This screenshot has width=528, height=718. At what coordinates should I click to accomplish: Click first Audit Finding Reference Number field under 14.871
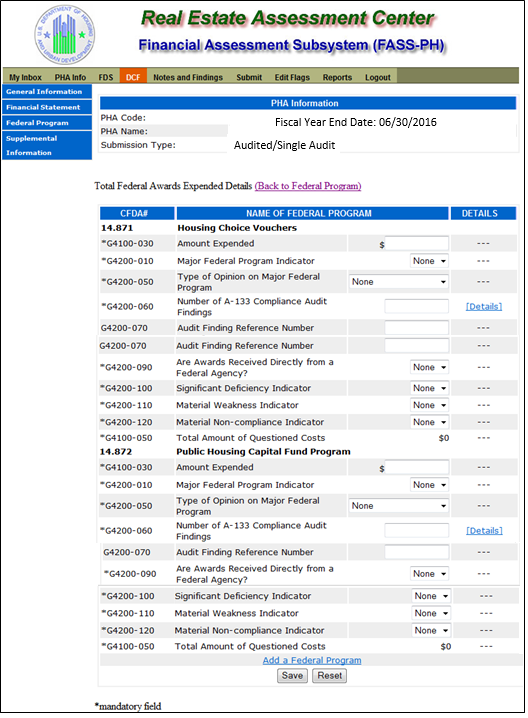[x=416, y=328]
